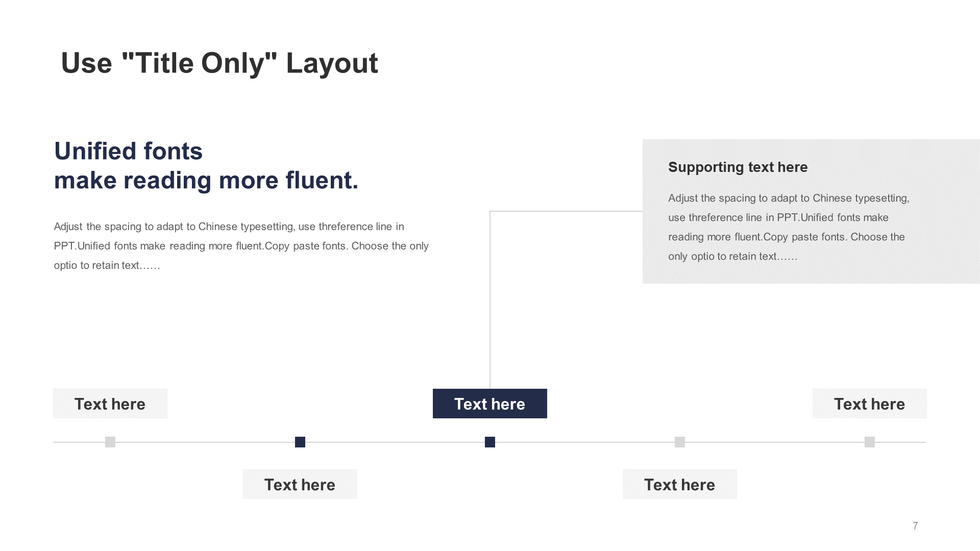This screenshot has width=980, height=551.
Task: Select the first gray timeline square marker
Action: [x=110, y=442]
